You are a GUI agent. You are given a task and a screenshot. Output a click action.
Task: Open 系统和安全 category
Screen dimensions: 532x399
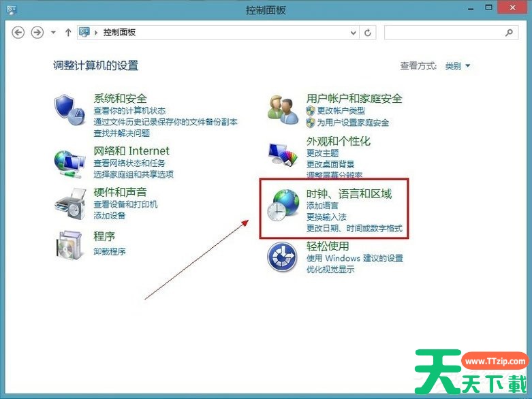[x=120, y=98]
